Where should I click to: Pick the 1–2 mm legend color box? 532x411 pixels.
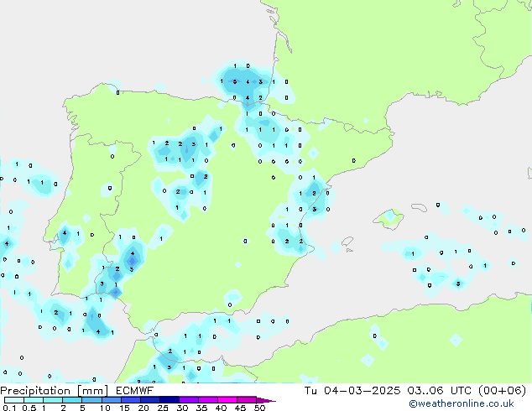[x=53, y=400]
